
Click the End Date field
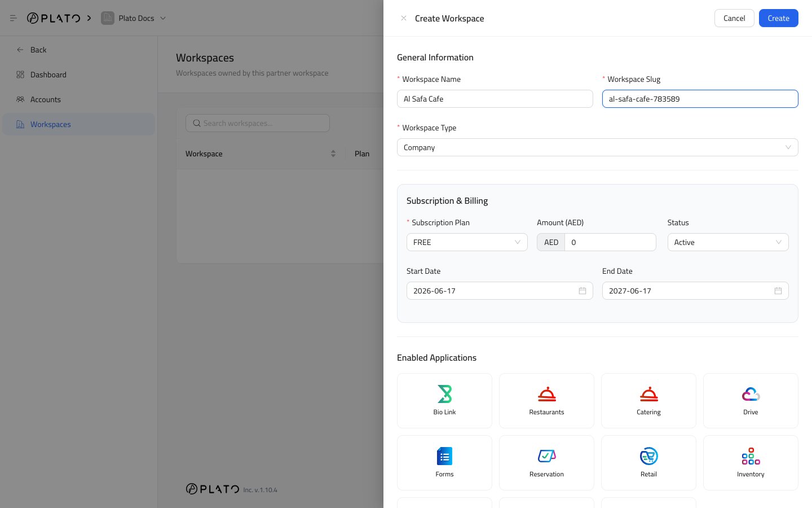click(695, 291)
